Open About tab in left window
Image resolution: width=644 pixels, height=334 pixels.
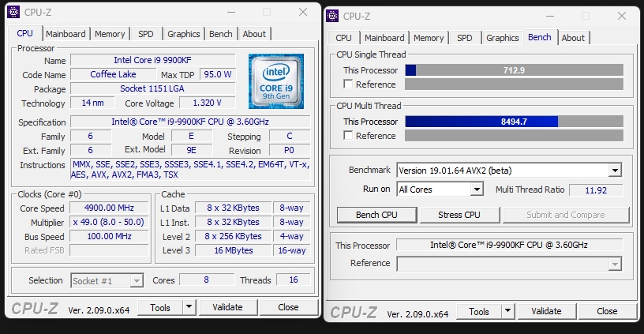pyautogui.click(x=254, y=34)
